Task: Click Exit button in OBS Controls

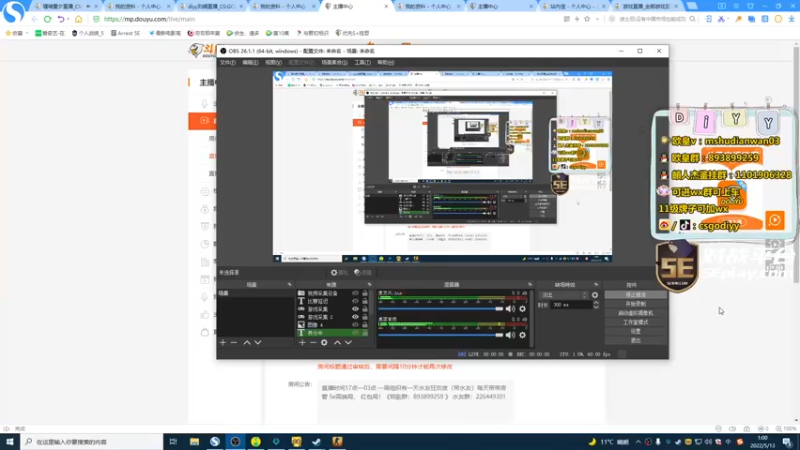Action: [635, 340]
